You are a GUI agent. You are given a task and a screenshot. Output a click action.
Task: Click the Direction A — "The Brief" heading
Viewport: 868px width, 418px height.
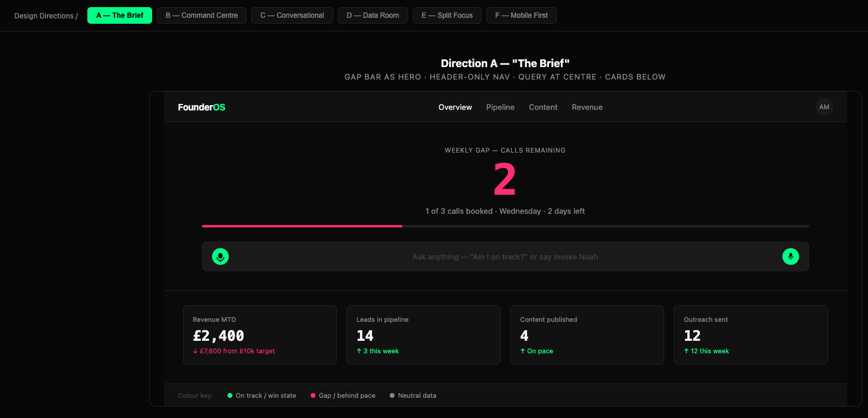(x=505, y=64)
